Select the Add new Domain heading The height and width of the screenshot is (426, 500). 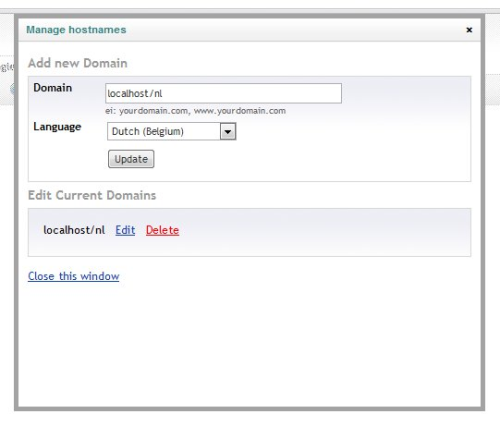point(78,63)
